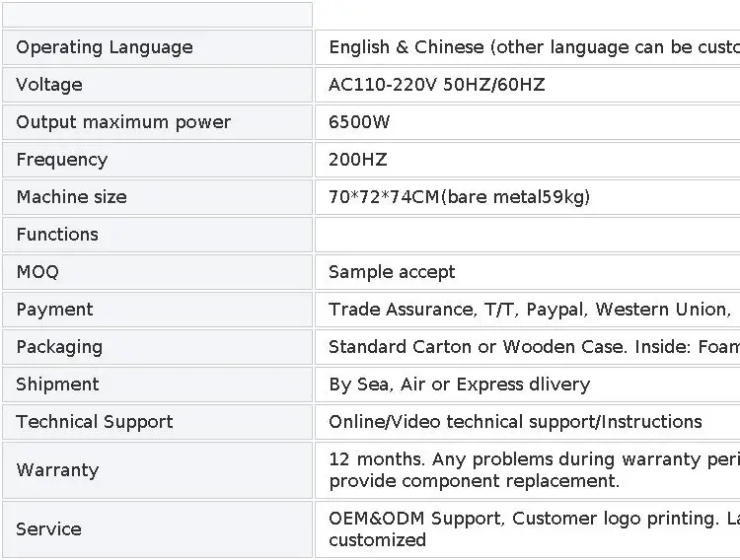This screenshot has height=560, width=740.
Task: Click the Payment row label
Action: (x=54, y=310)
